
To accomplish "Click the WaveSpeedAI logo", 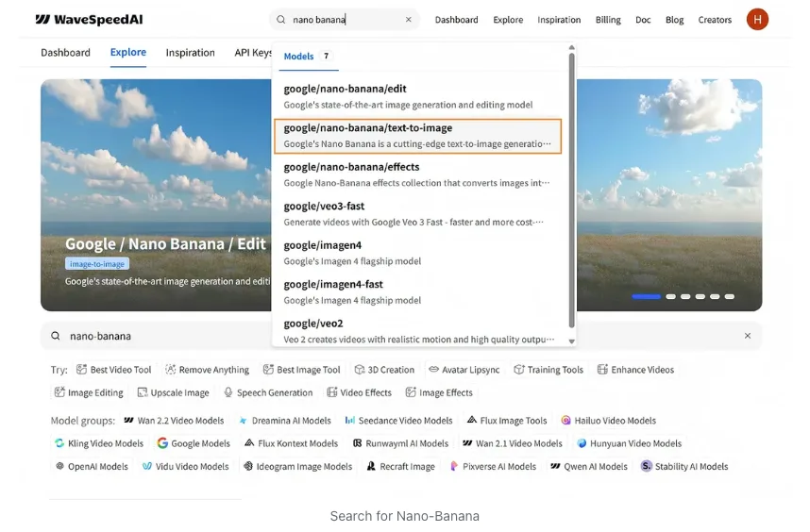I will click(x=89, y=20).
